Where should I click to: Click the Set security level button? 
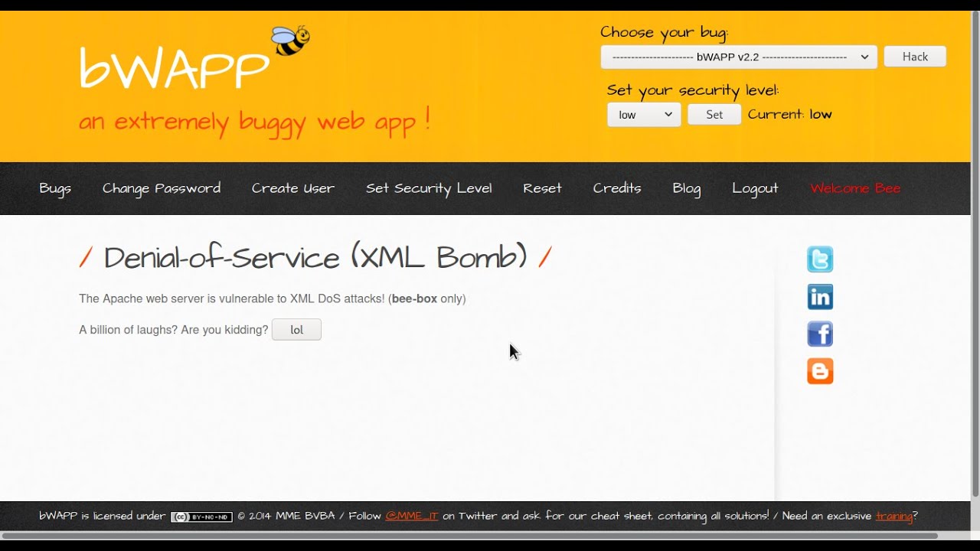714,115
